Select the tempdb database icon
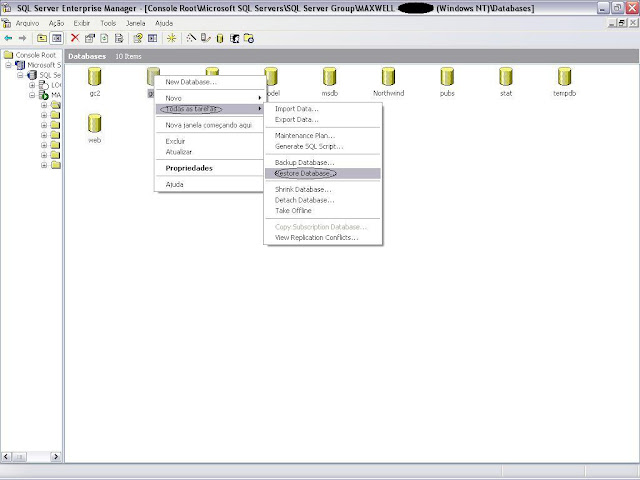This screenshot has width=640, height=480. pyautogui.click(x=564, y=77)
